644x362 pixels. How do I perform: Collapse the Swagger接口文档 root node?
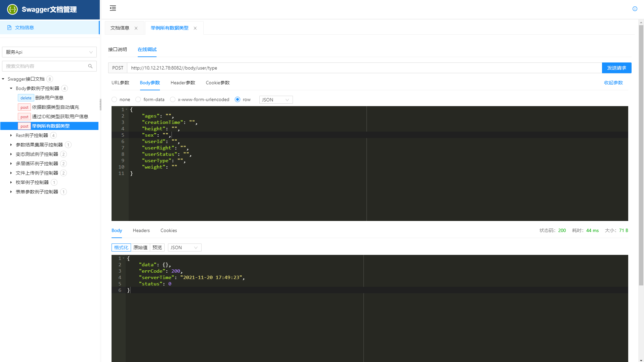click(x=3, y=79)
